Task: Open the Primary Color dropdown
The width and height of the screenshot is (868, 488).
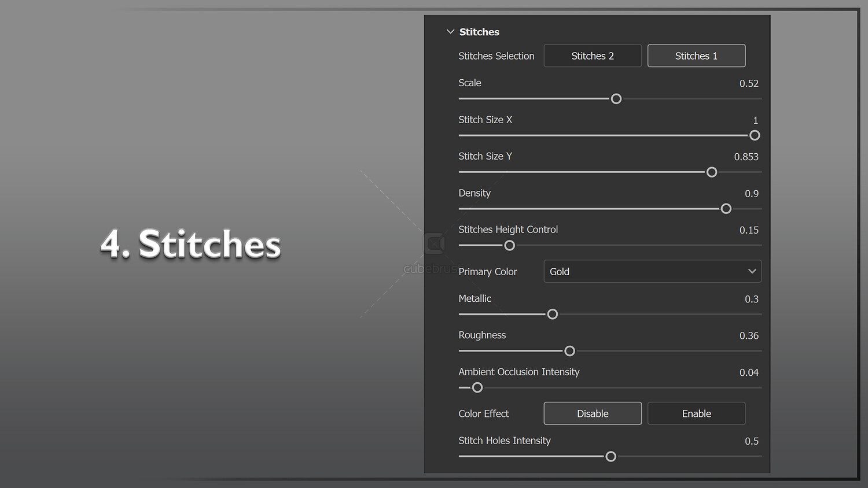Action: coord(652,271)
